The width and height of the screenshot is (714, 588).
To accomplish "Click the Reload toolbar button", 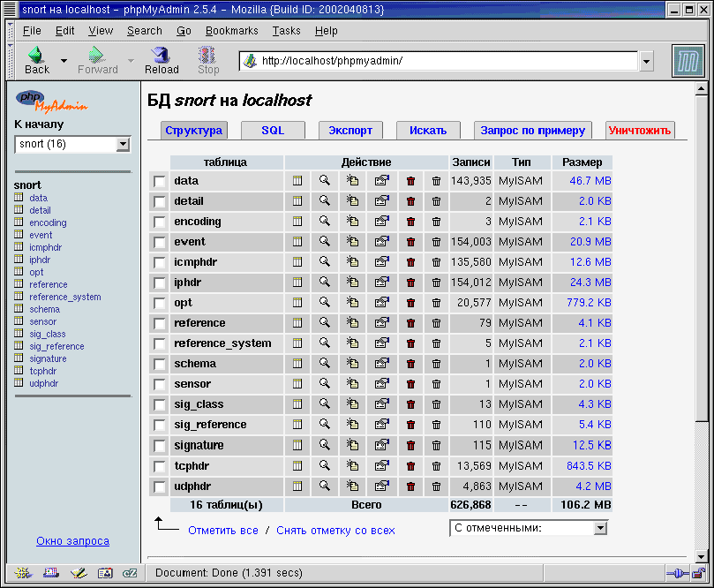I will [162, 61].
